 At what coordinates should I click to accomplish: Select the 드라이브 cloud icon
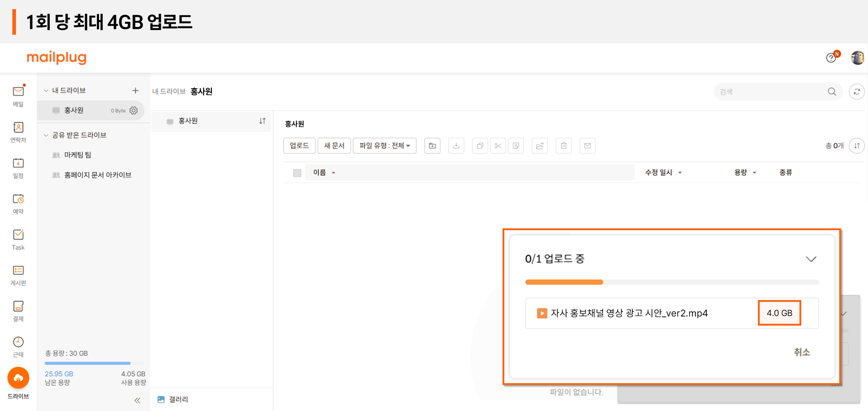pos(18,378)
